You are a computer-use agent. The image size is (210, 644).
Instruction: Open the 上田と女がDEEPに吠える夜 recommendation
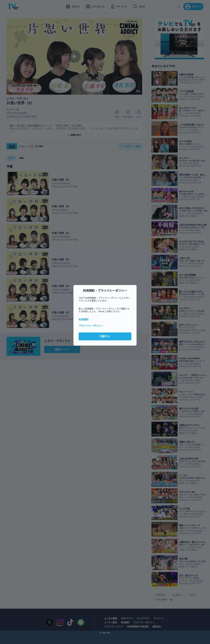tap(179, 229)
